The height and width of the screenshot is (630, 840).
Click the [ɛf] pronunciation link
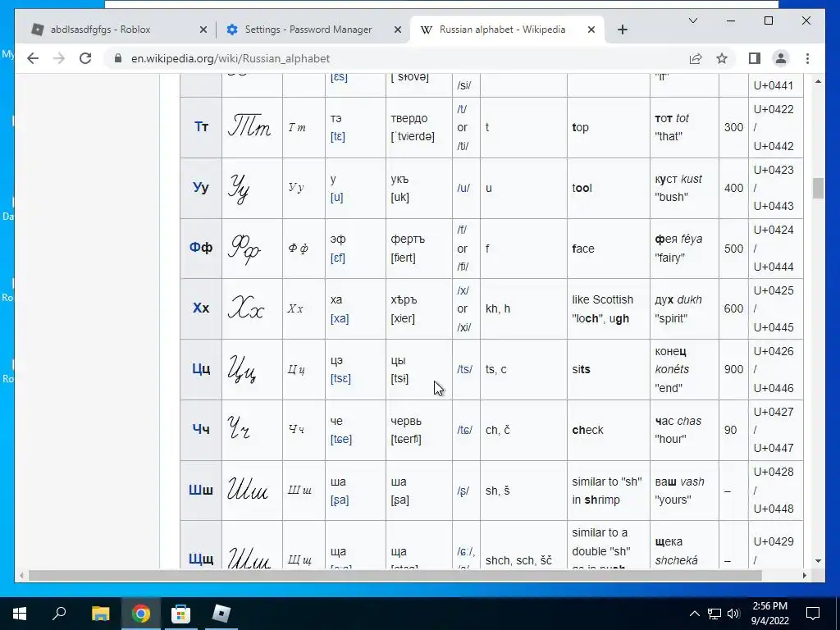click(337, 258)
